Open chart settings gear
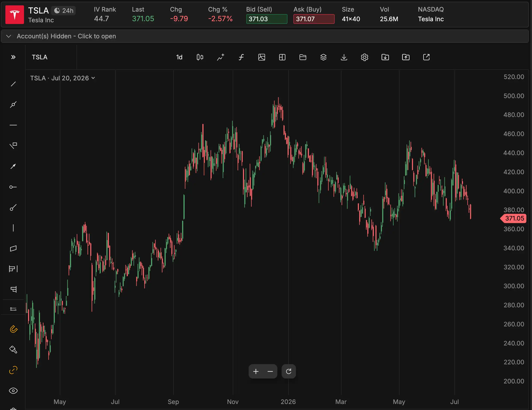The height and width of the screenshot is (410, 532). (364, 57)
